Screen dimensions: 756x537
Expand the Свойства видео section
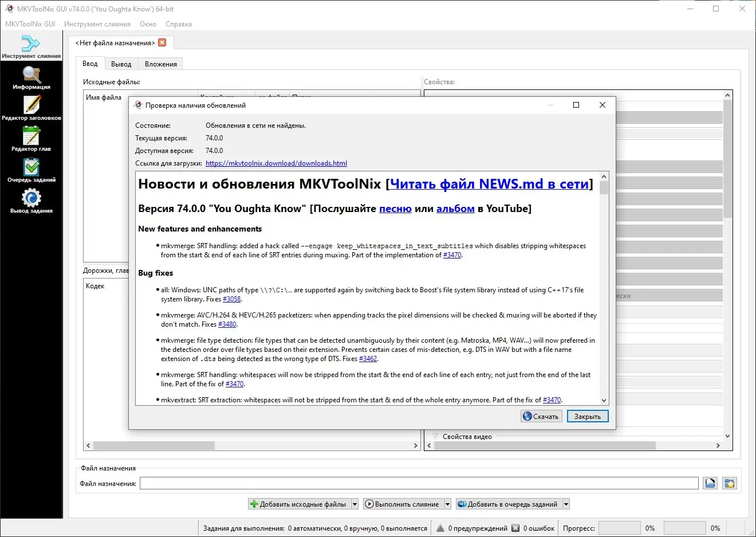tap(435, 436)
